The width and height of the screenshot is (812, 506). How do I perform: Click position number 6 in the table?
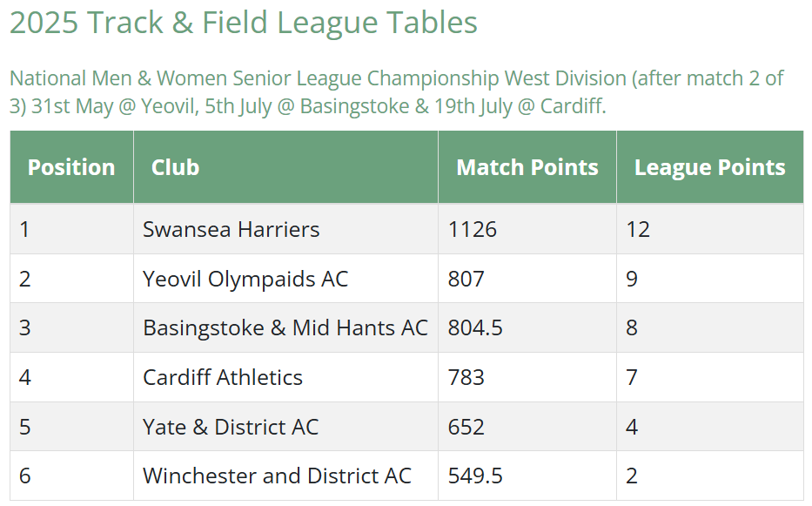(x=25, y=476)
